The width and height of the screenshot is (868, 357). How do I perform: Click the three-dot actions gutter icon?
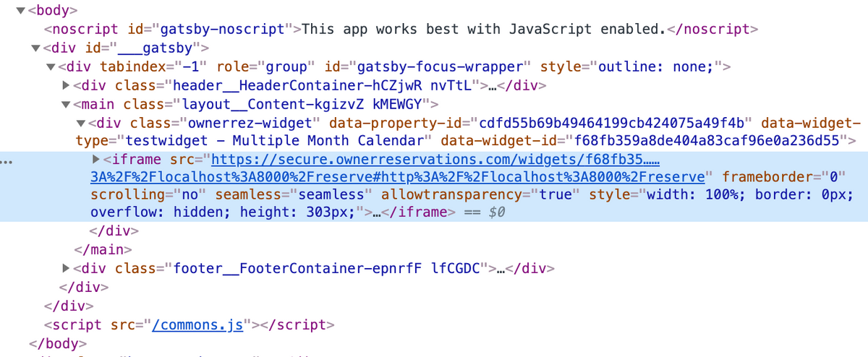7,162
